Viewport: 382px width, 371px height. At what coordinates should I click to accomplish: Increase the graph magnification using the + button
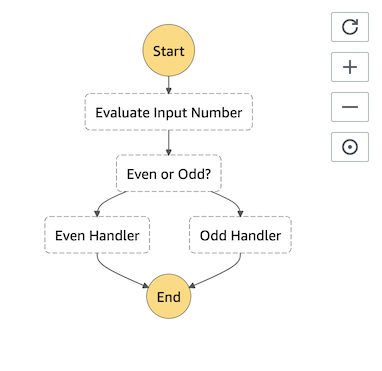coord(350,67)
